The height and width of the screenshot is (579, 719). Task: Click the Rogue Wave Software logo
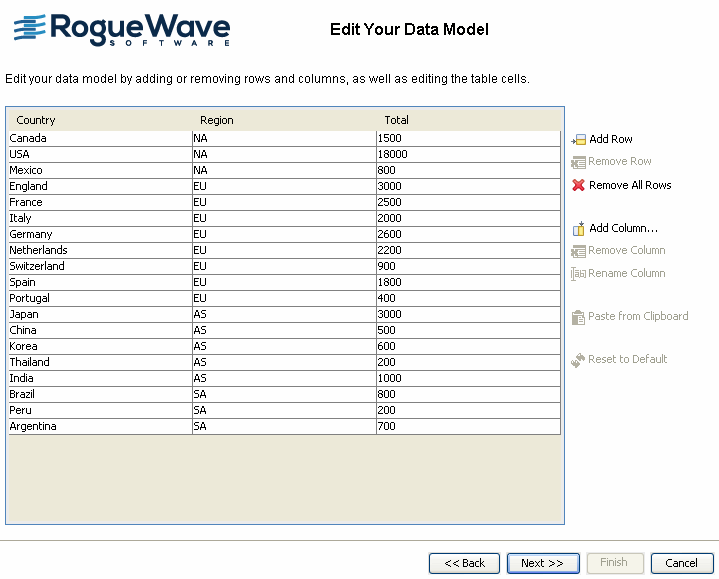pos(121,30)
